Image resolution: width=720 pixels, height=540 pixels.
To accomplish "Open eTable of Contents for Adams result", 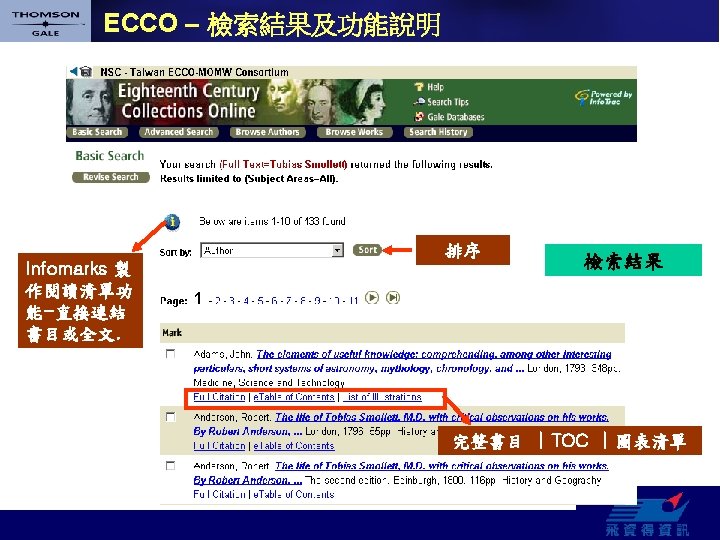I will pyautogui.click(x=294, y=397).
